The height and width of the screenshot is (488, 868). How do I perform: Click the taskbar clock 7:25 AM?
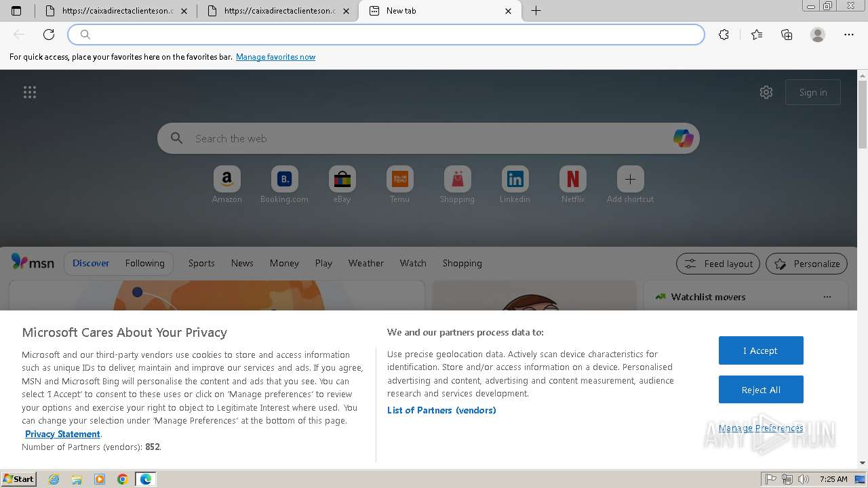833,479
